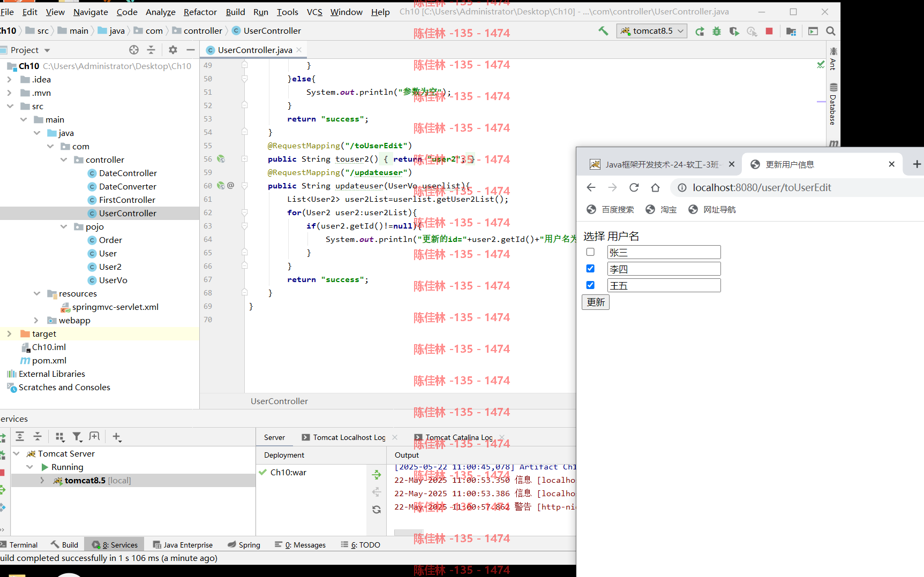
Task: Open 网址导航 bookmark
Action: 712,209
